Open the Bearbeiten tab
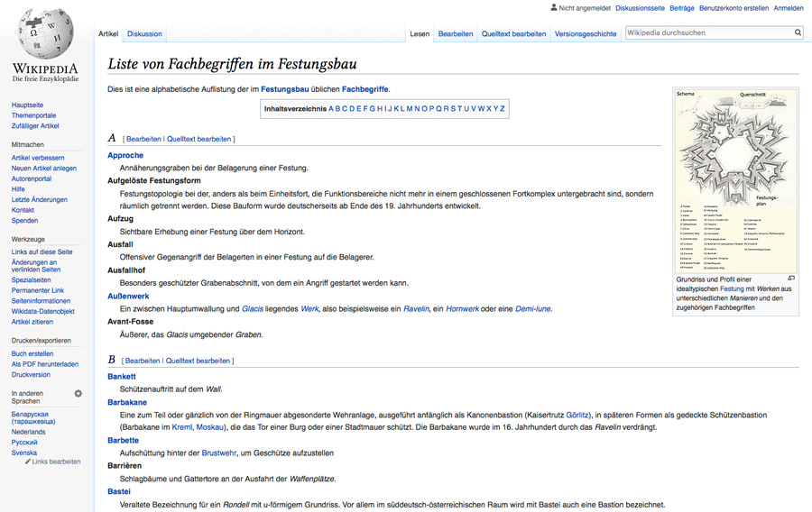812x512 pixels. (x=456, y=33)
